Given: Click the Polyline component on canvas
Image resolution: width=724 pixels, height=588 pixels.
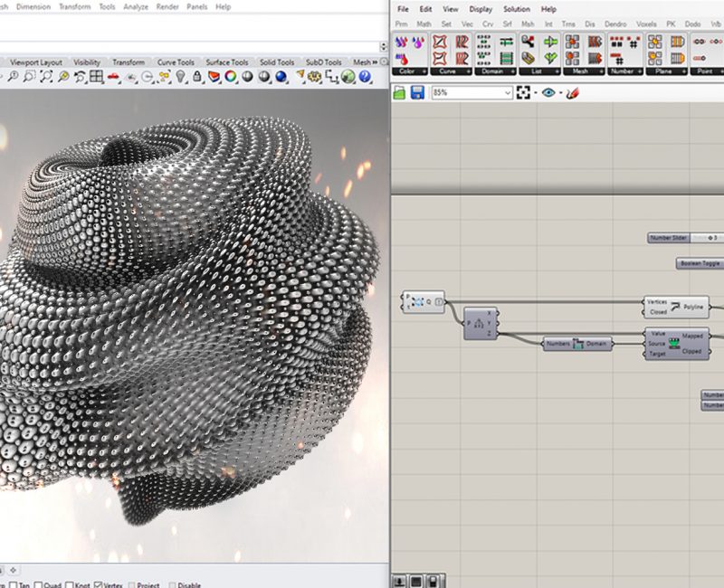Looking at the screenshot, I should [676, 307].
